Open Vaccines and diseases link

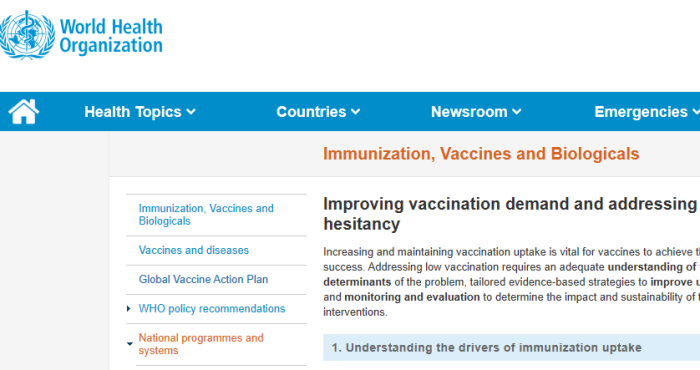193,250
